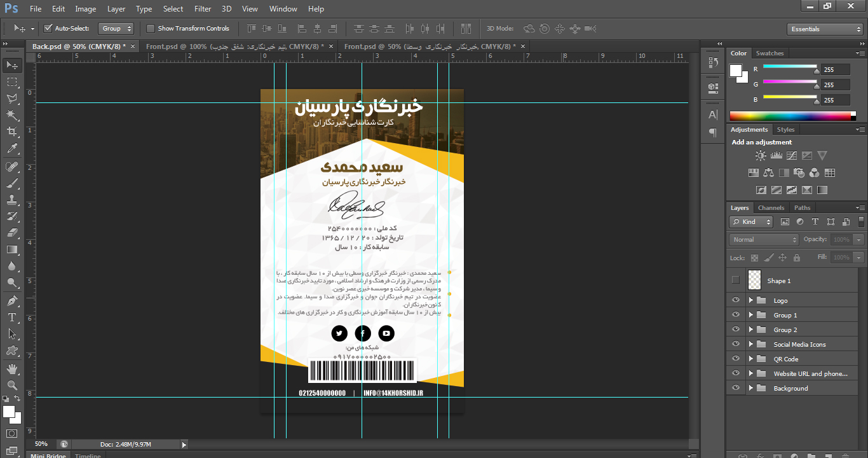Enable Show Transform Controls
Screen dimensions: 868x458
pos(151,28)
